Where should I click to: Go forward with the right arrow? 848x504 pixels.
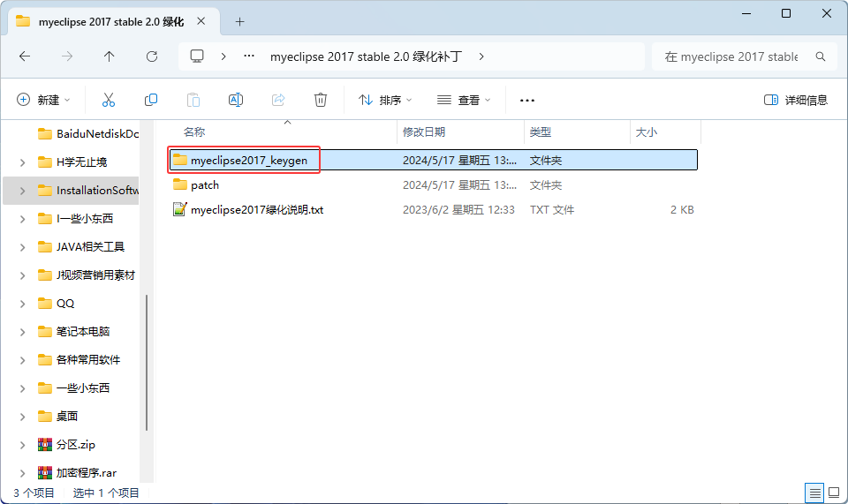[67, 56]
